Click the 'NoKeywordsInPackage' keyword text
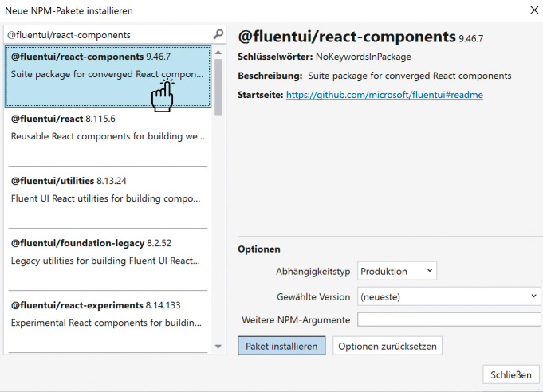The width and height of the screenshot is (543, 392). pos(364,57)
